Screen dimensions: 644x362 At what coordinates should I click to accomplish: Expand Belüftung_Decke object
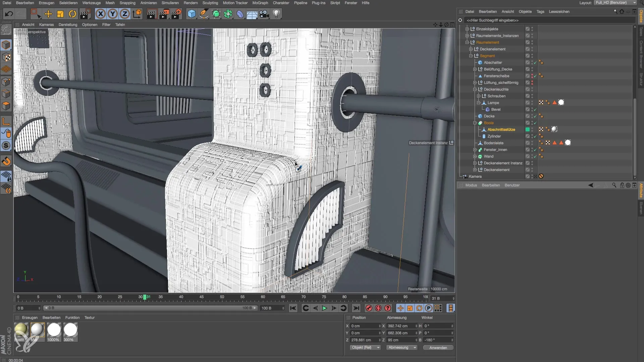click(475, 69)
